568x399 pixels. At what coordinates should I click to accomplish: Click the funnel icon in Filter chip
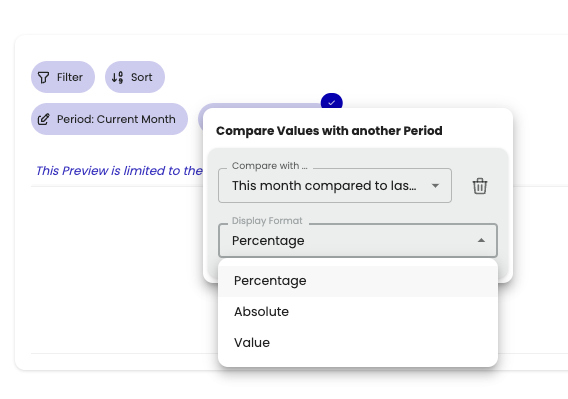43,77
